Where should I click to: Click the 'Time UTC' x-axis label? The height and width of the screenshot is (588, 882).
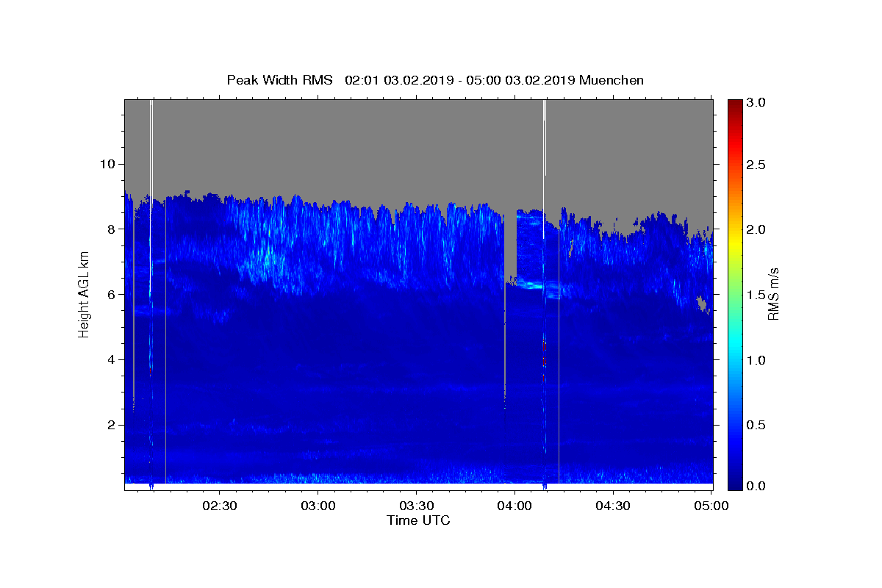point(418,520)
